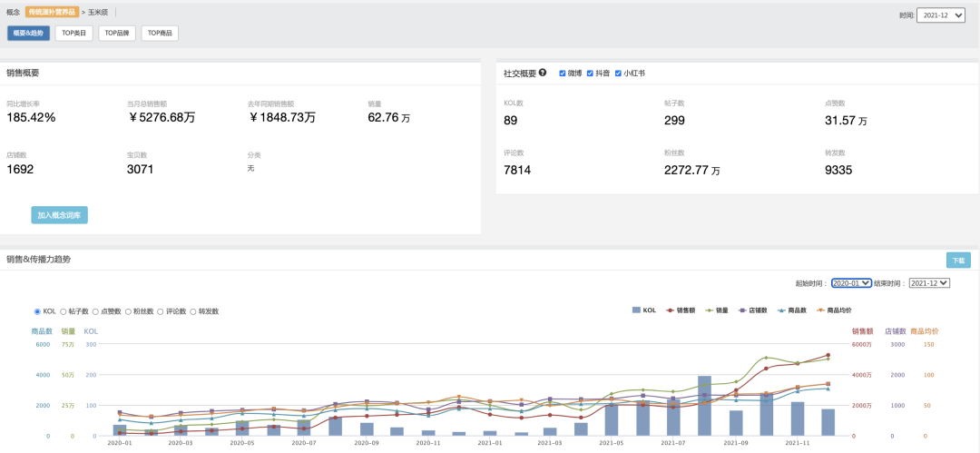Switch to the TOP品牌 tab

(x=117, y=34)
